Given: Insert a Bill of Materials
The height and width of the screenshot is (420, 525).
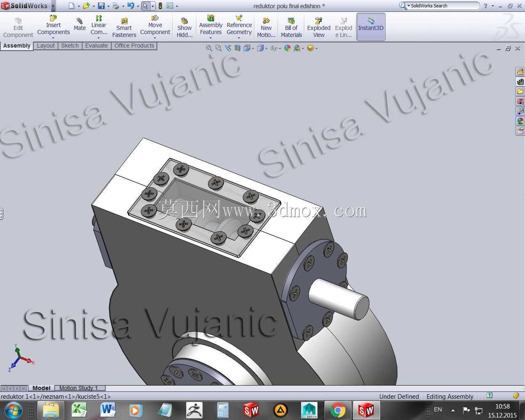Looking at the screenshot, I should click(x=291, y=27).
